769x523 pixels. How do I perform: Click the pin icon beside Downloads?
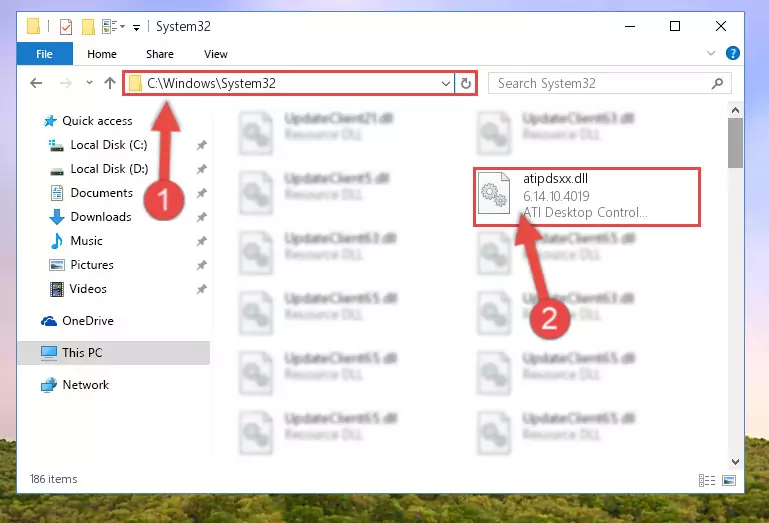[202, 217]
